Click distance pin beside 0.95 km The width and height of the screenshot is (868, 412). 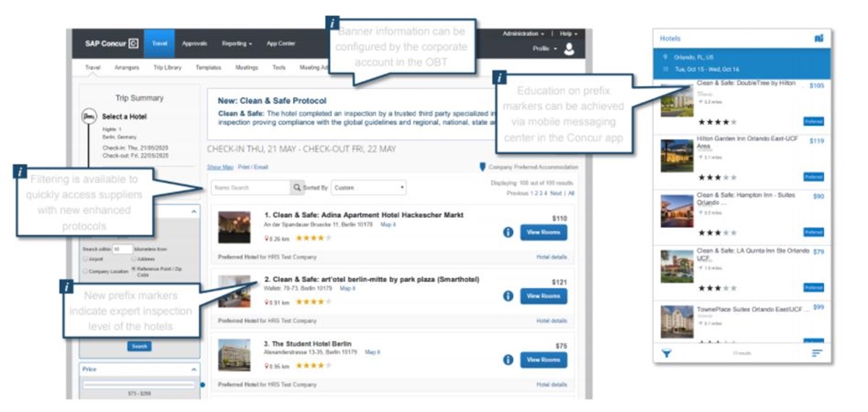pos(267,366)
